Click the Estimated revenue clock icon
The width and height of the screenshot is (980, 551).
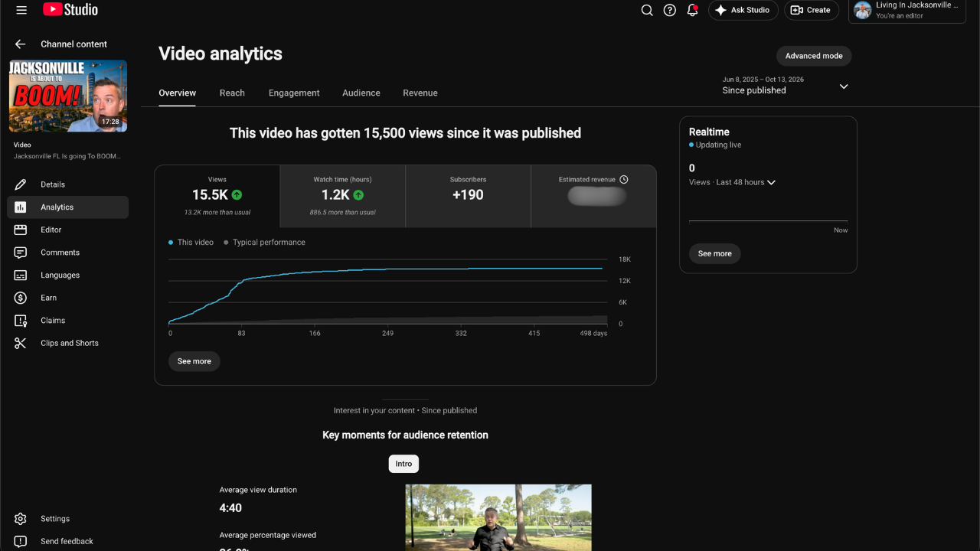click(624, 179)
